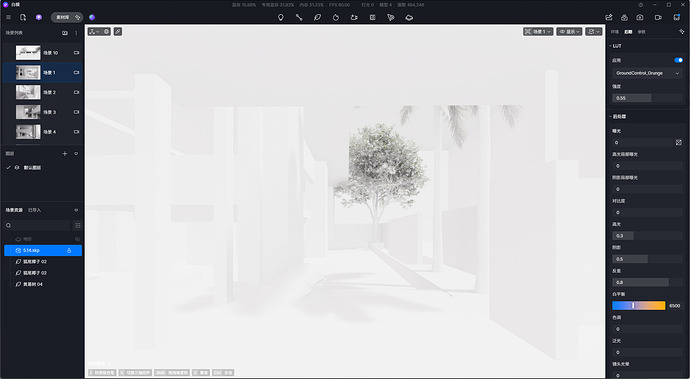Collapse the 后处理 section

[610, 117]
